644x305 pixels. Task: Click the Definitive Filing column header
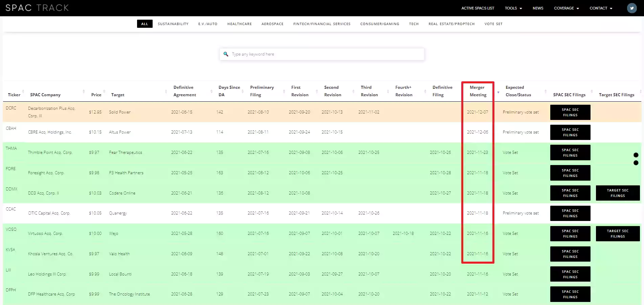click(442, 91)
